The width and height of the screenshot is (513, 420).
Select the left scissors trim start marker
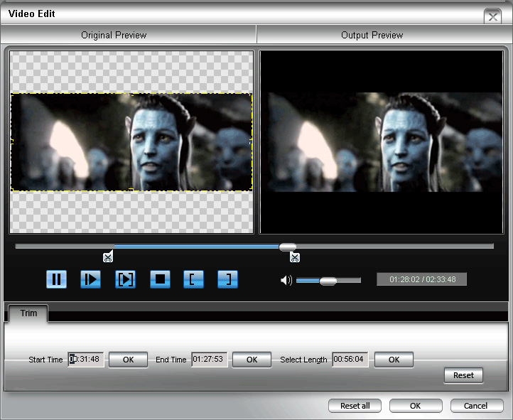pos(108,257)
